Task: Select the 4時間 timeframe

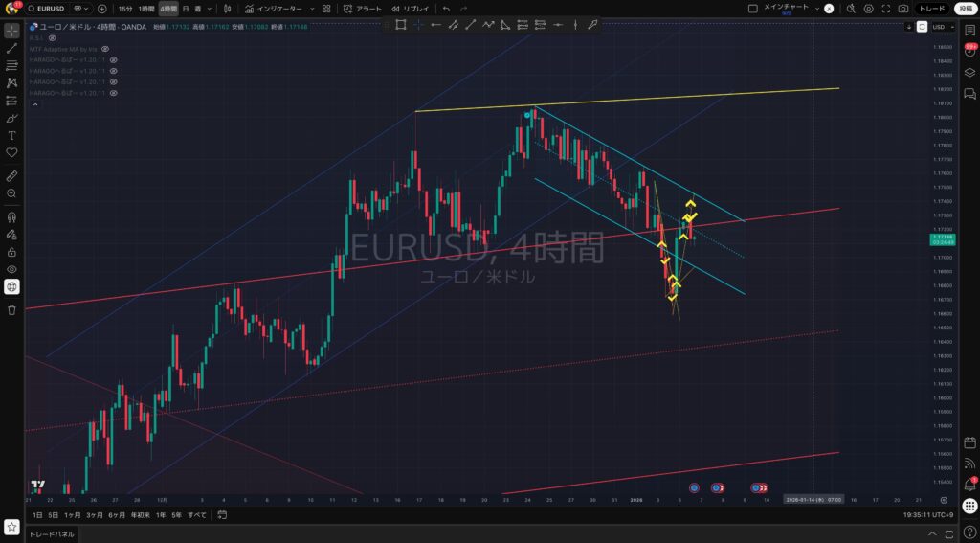Action: tap(167, 9)
